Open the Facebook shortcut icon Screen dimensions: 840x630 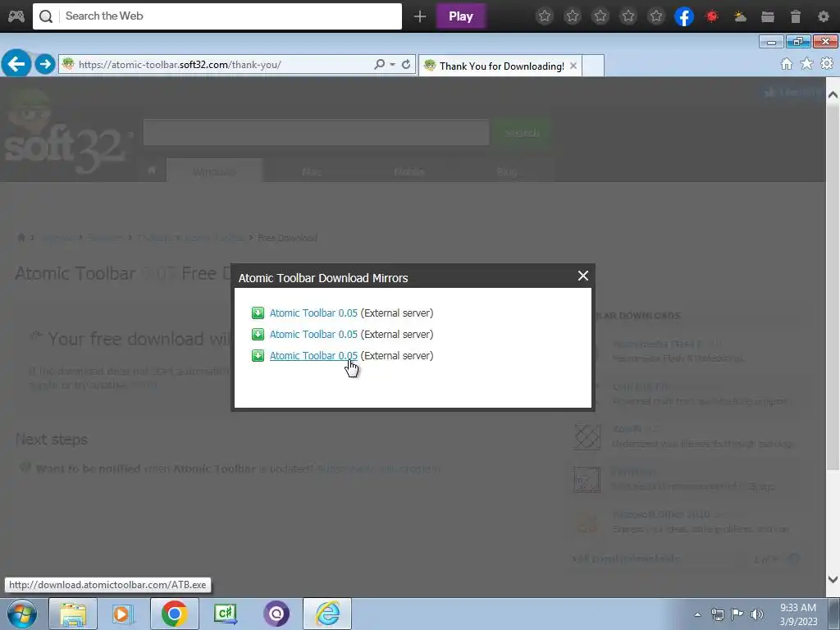(684, 16)
